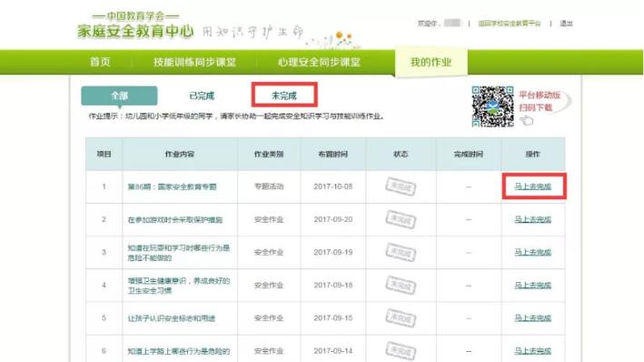Click the date 2017-09-14
The image size is (644, 362).
coord(333,351)
